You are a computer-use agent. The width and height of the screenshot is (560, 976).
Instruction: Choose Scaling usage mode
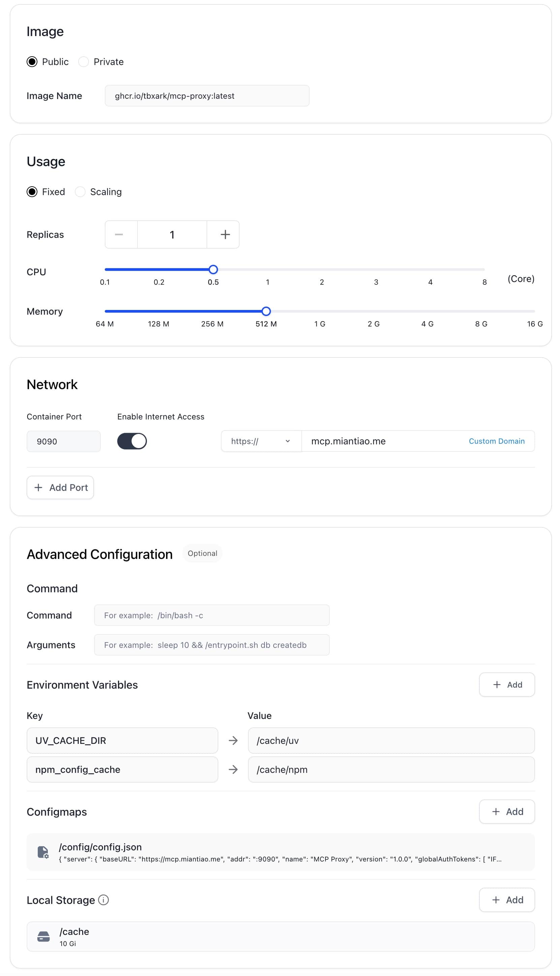tap(80, 191)
